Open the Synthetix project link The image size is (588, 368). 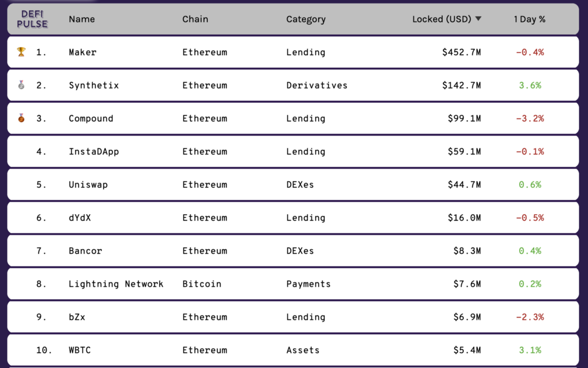point(94,86)
